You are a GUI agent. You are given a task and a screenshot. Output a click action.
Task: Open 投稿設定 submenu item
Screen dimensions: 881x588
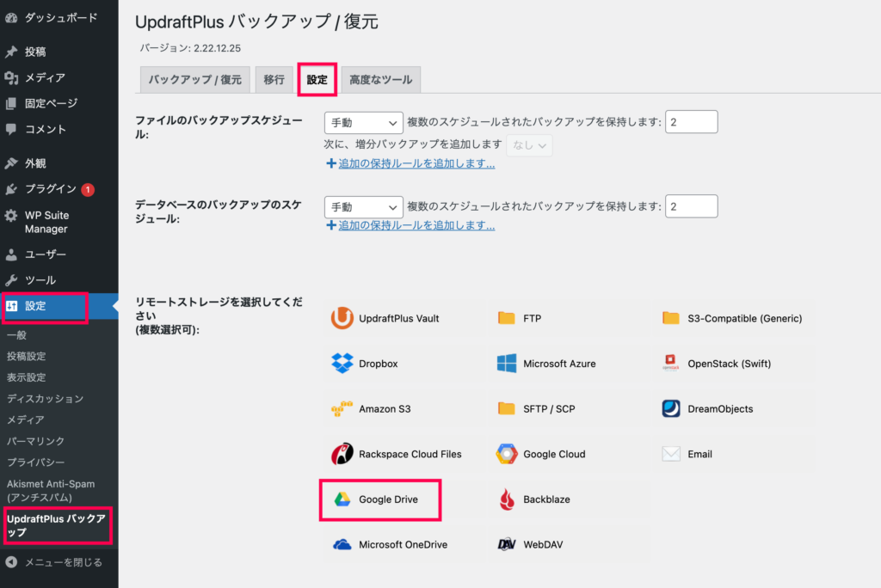coord(27,357)
